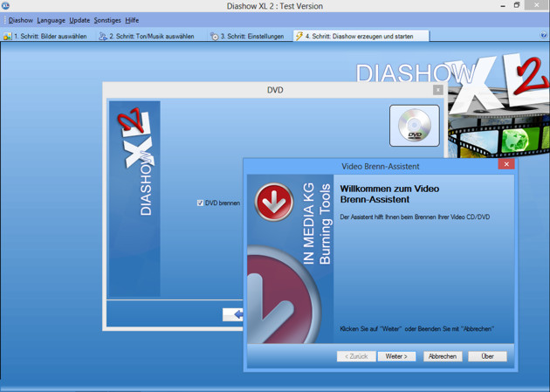Toggle the DVD brennen checkbox
Viewport: 550px width, 392px height.
pos(200,203)
